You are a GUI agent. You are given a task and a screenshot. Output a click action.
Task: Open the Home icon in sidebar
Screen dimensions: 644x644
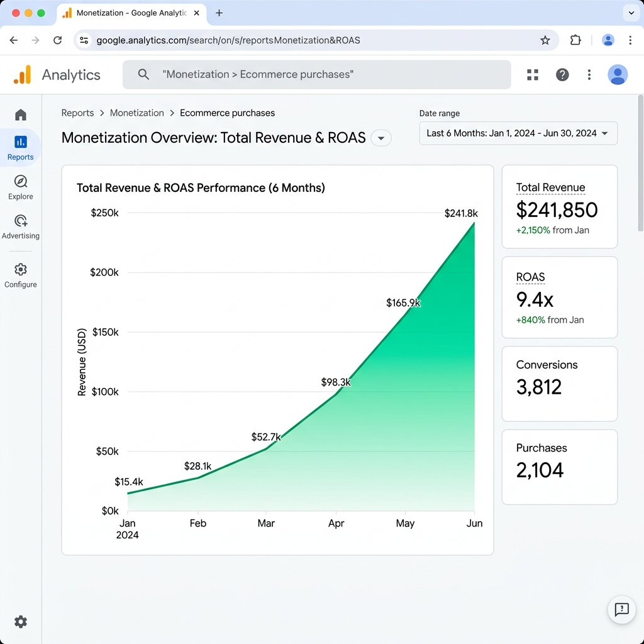tap(21, 114)
